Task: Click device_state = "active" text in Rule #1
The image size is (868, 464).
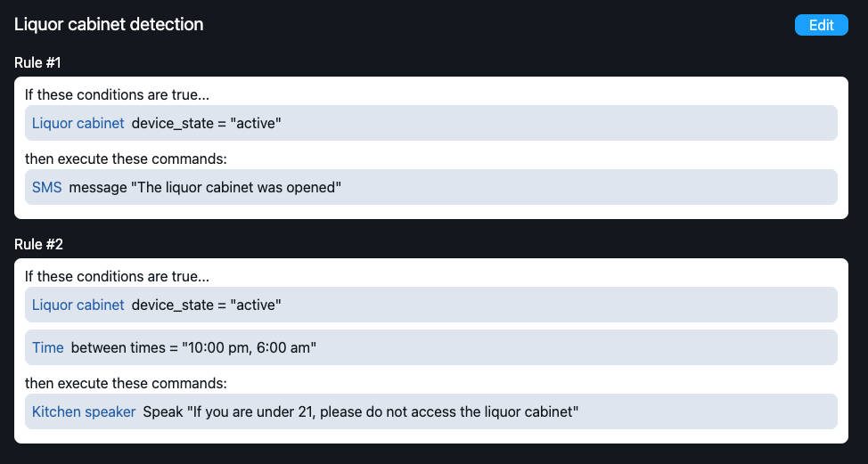Action: 207,123
